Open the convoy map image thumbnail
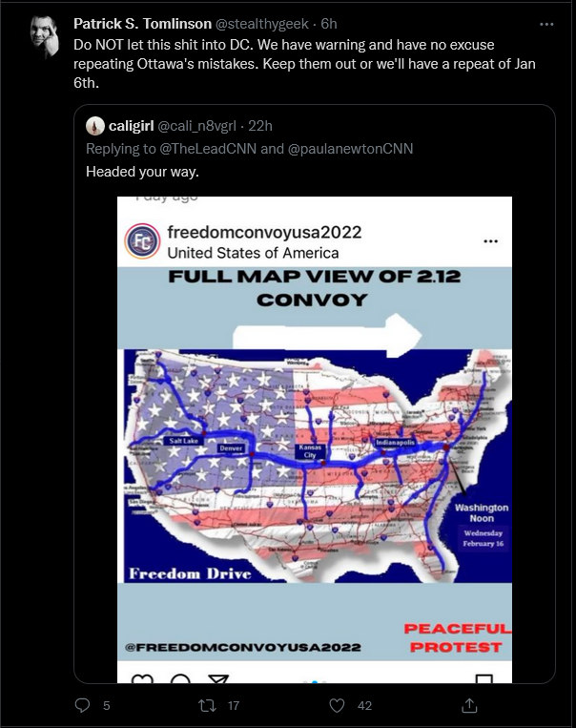Image resolution: width=576 pixels, height=728 pixels. tap(315, 439)
